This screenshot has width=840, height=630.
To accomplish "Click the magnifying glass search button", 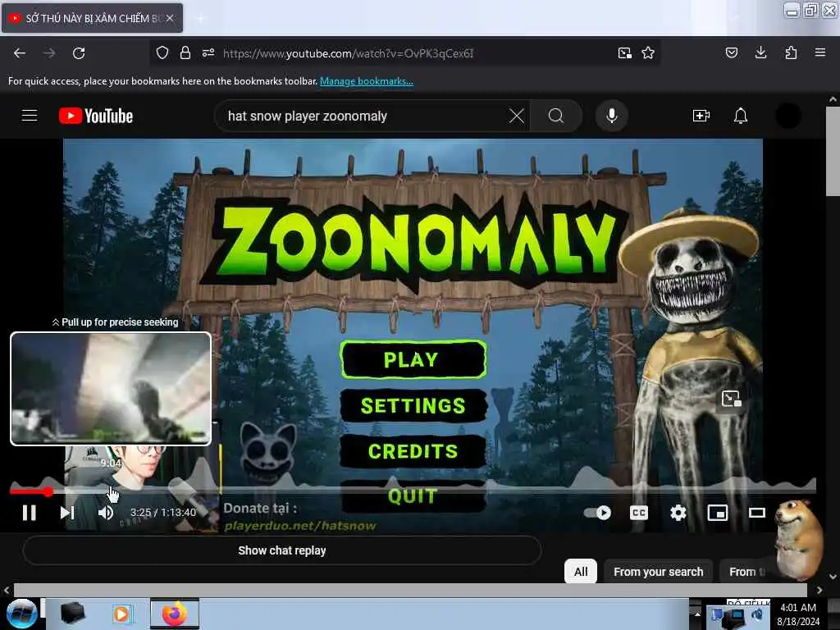I will (x=556, y=116).
